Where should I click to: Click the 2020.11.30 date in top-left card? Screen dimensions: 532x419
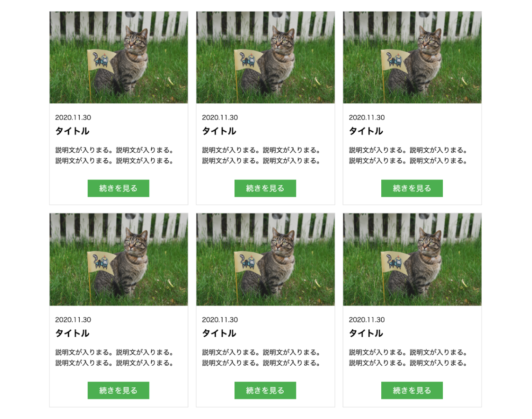73,118
